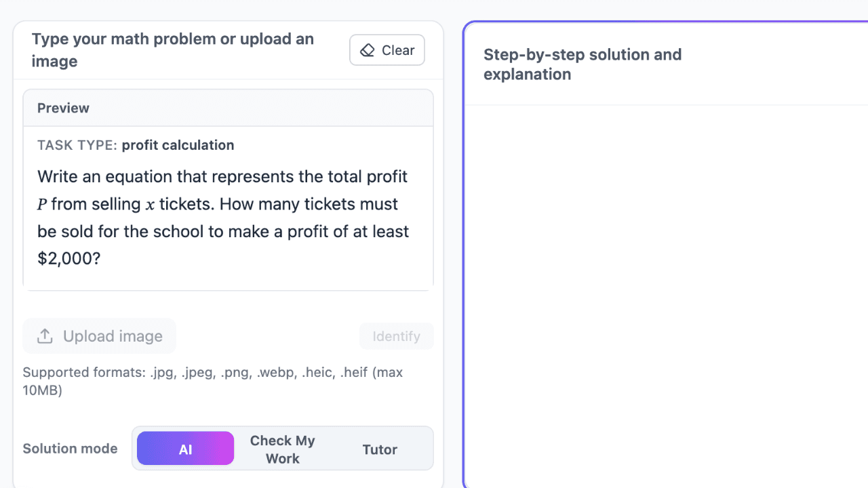Screen dimensions: 868x488
Task: Clear the current math problem
Action: pyautogui.click(x=387, y=50)
